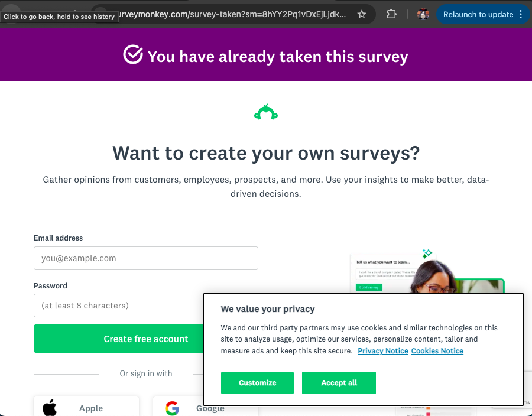Screen dimensions: 532x416
Task: Click the survey builder preview image
Action: (426, 273)
